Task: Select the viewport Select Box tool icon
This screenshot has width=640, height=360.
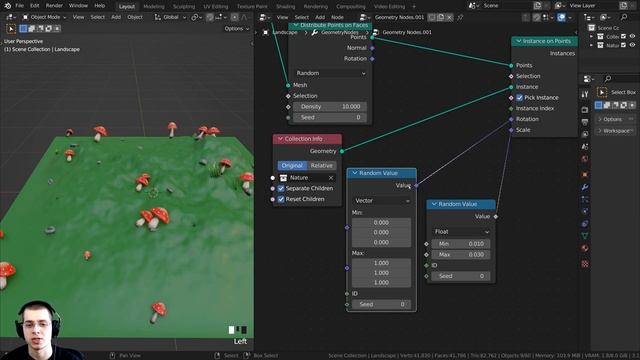Action: [x=11, y=29]
